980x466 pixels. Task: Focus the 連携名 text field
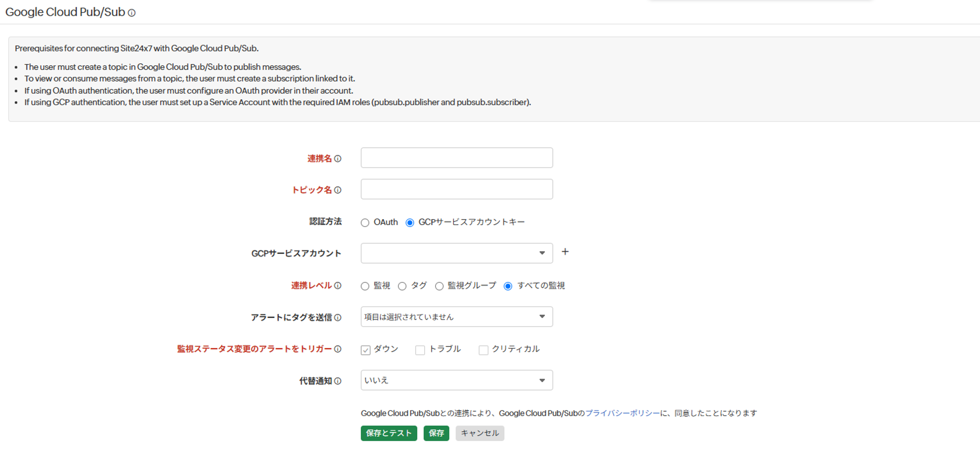[457, 157]
